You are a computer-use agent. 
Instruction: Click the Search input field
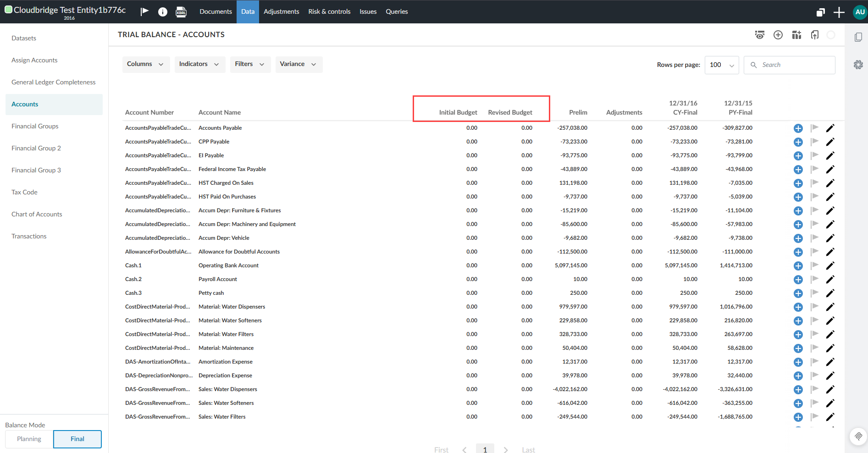(790, 65)
